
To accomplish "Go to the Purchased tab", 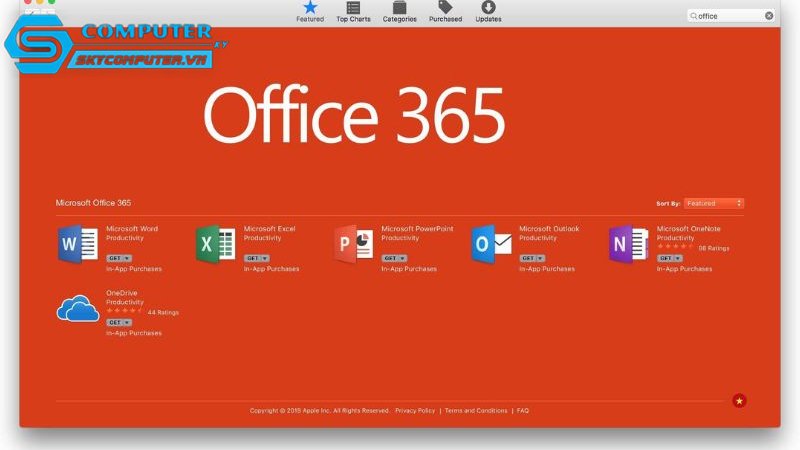I will coord(445,11).
